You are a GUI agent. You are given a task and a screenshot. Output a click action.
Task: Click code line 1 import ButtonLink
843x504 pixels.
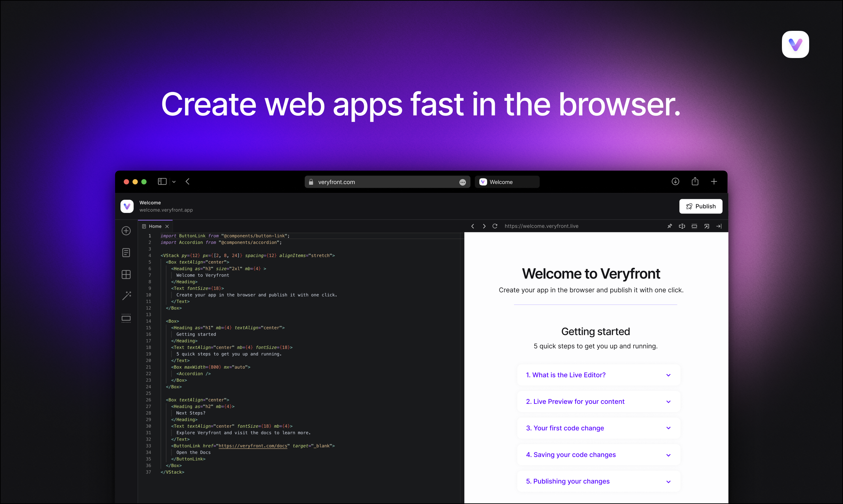point(225,236)
